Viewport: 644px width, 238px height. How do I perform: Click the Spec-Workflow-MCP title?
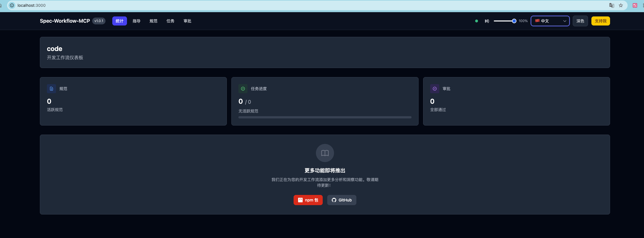tap(65, 21)
